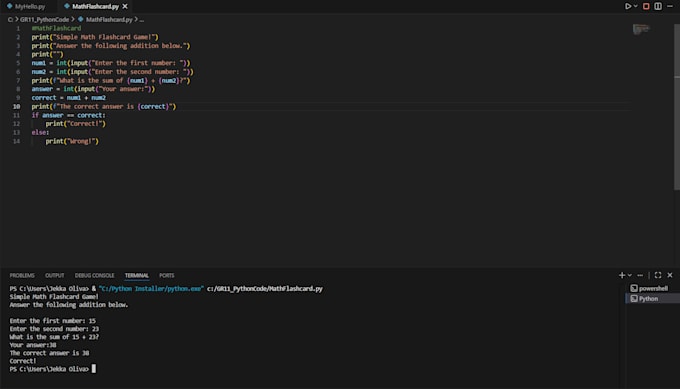Viewport: 680px width, 389px height.
Task: Click terminal line "Your answer:38"
Action: click(x=33, y=345)
